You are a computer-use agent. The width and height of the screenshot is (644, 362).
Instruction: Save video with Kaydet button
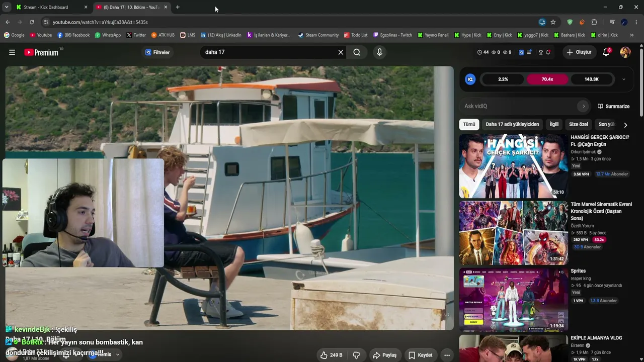pos(421,355)
